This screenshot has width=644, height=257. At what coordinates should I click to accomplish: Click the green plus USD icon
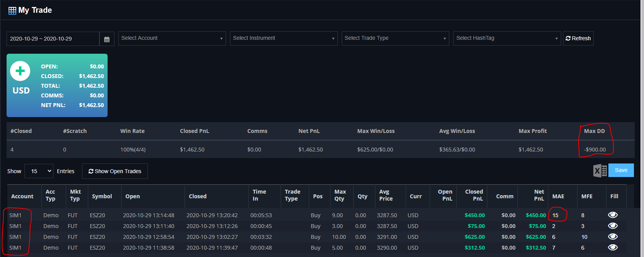pos(20,71)
